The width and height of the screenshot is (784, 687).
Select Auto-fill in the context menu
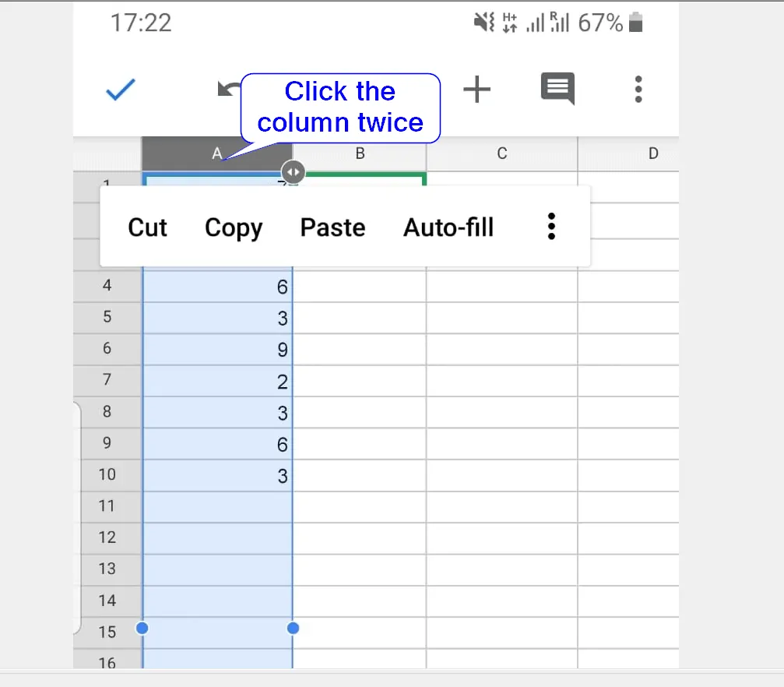coord(448,227)
